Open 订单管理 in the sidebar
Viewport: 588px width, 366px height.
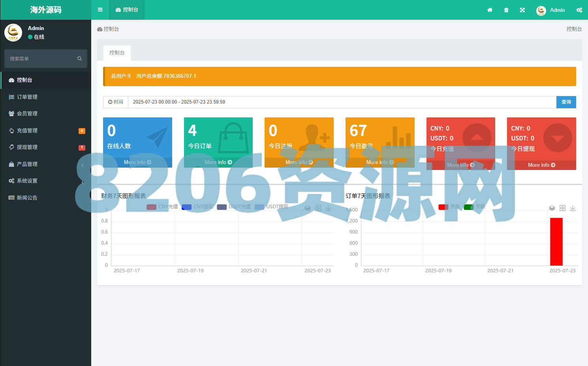pyautogui.click(x=27, y=97)
